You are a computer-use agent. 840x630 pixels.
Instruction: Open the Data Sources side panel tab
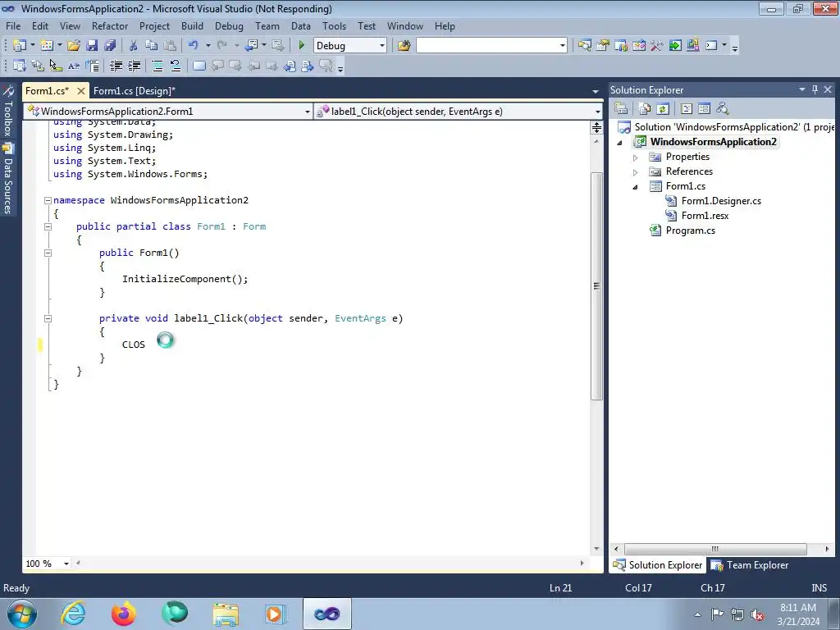[x=8, y=178]
